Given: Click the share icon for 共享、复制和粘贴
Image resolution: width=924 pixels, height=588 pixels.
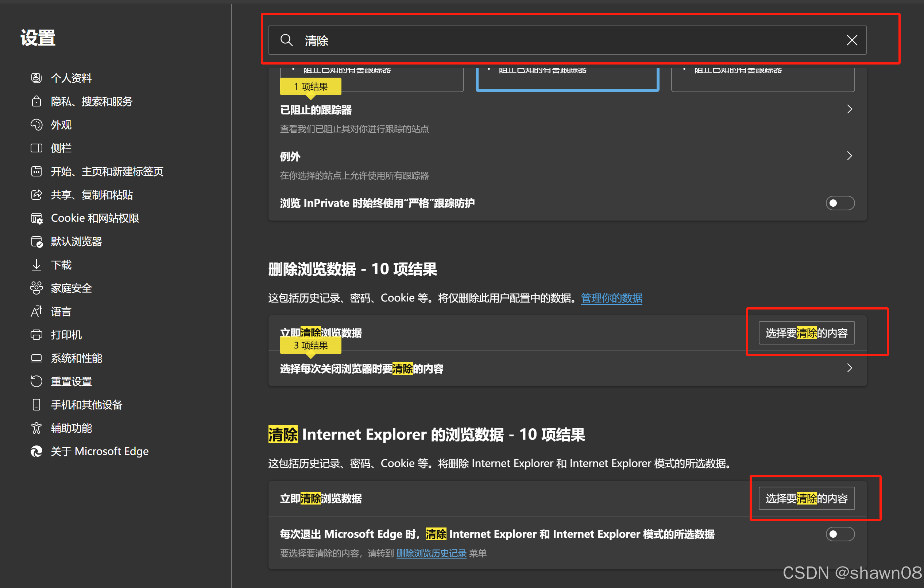Looking at the screenshot, I should point(36,195).
